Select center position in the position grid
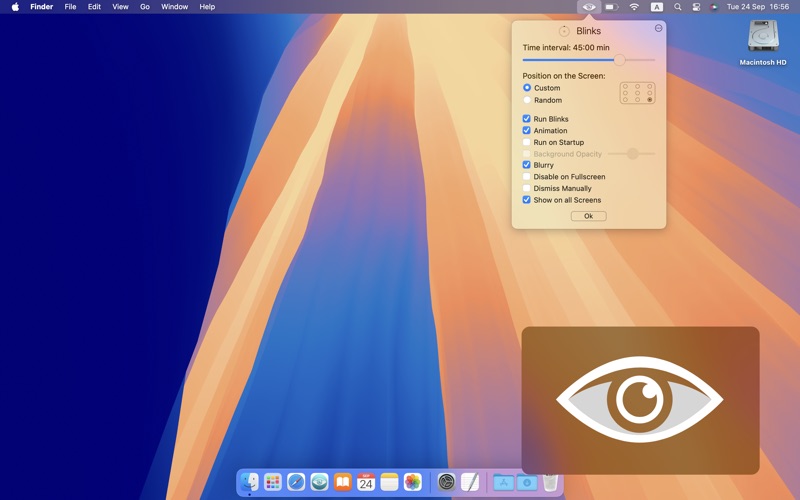The width and height of the screenshot is (800, 500). (637, 93)
